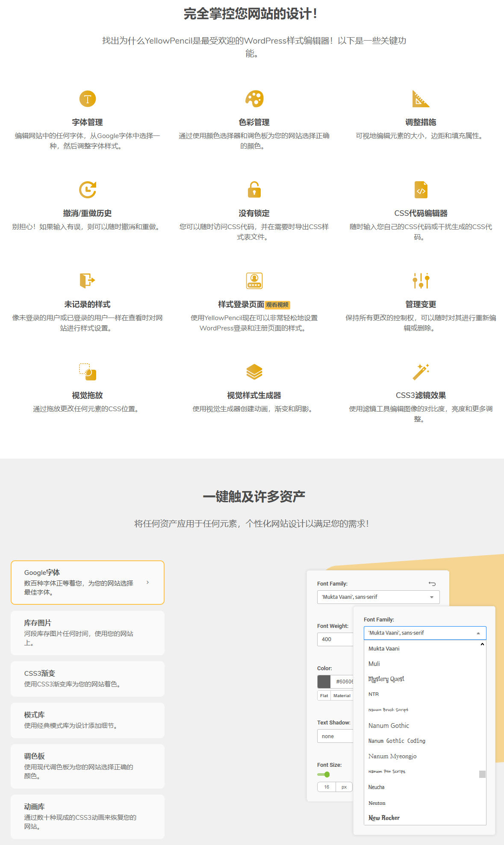The height and width of the screenshot is (845, 504).
Task: Click the font list scrollbar thumb
Action: 482,774
